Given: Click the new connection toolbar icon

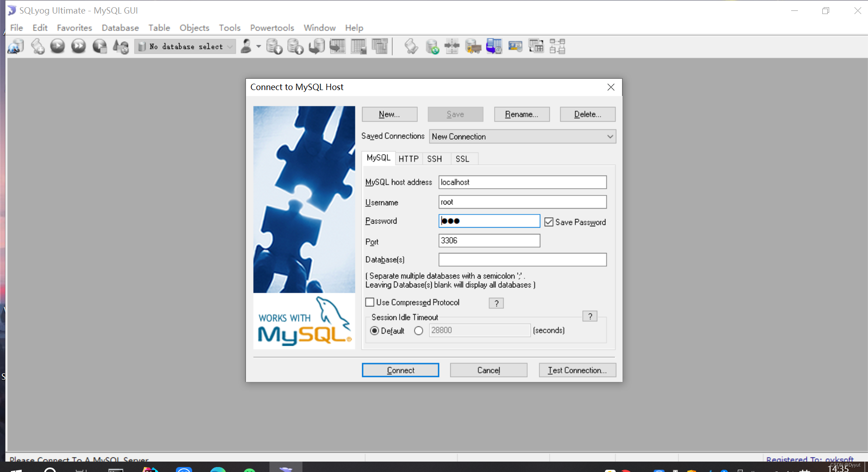Looking at the screenshot, I should pos(16,46).
